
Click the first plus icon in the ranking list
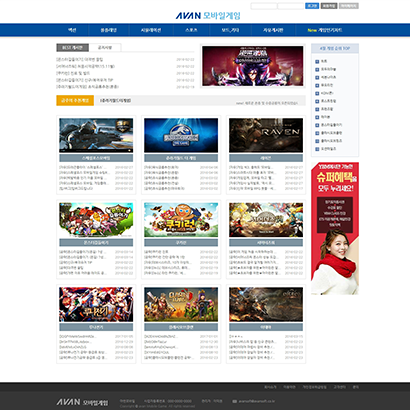pos(317,61)
